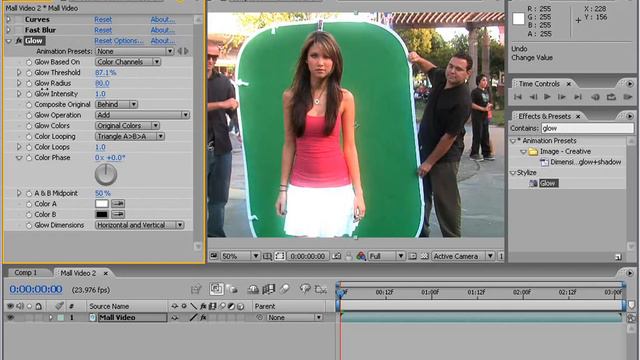Open About for the Fast Blur effect

coord(162,30)
